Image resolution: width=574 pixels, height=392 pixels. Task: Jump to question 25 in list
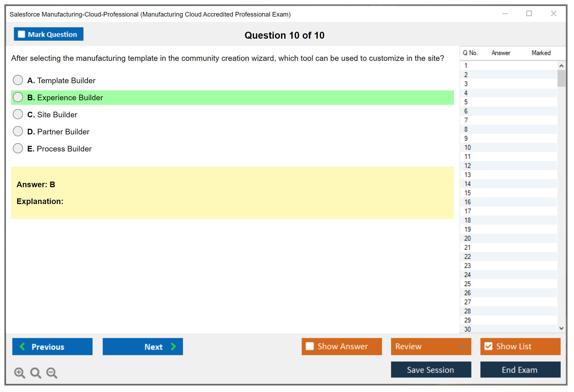(x=467, y=284)
